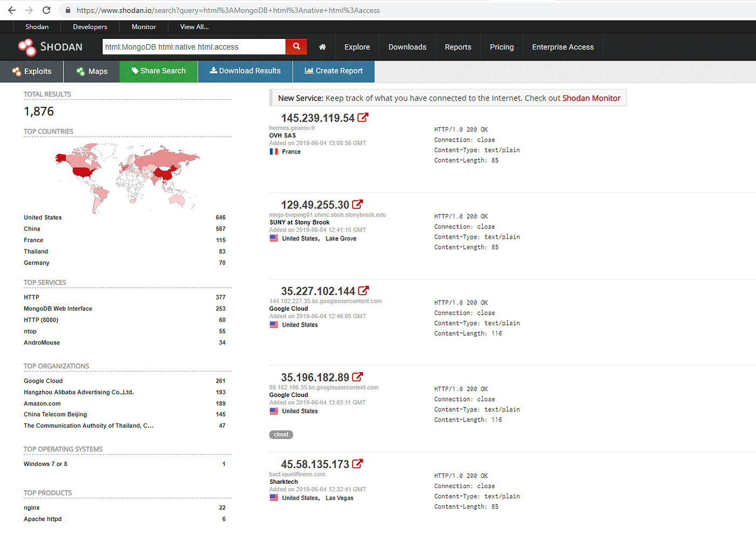Click the Share Search button
This screenshot has height=535, width=756.
159,71
